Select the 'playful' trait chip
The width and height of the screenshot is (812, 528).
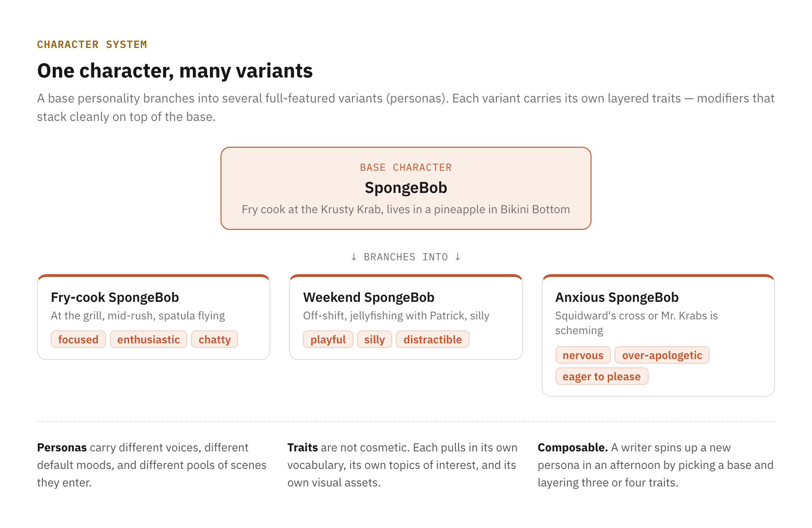[x=328, y=339]
